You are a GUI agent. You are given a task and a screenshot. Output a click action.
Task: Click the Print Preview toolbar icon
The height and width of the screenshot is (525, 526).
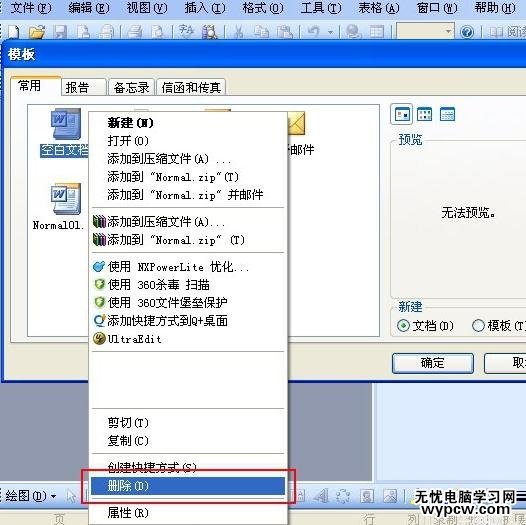point(158,33)
